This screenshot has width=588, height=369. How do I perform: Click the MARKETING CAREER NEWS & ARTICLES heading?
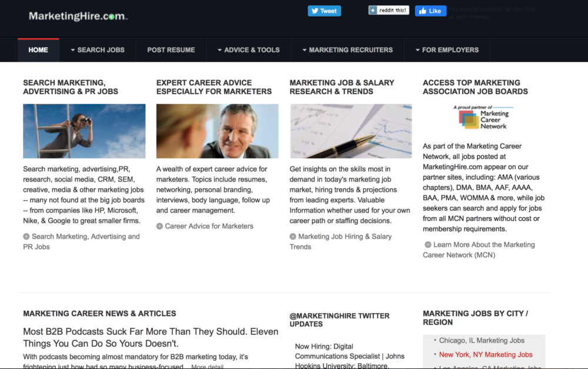tap(99, 314)
